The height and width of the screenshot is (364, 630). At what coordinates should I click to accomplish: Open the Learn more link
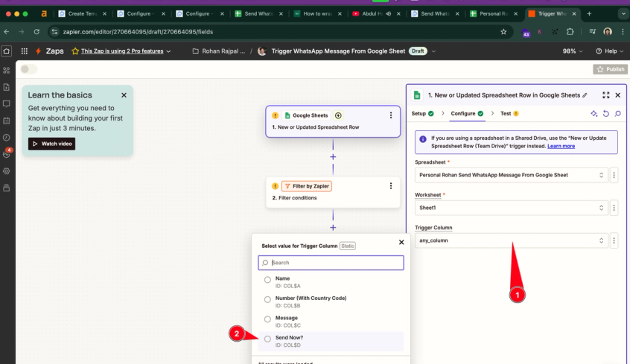(561, 146)
